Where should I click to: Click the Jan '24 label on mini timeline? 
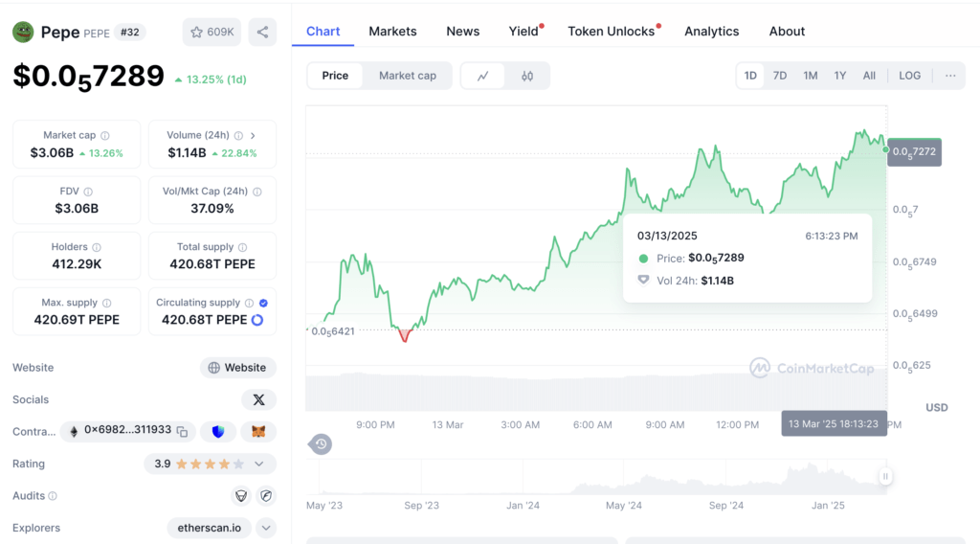pos(523,506)
